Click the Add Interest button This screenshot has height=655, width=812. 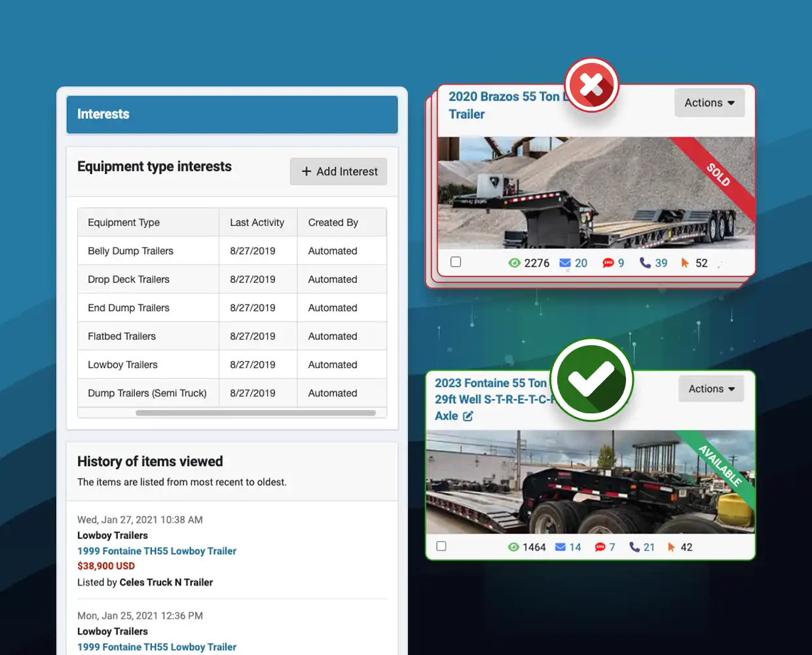point(339,172)
